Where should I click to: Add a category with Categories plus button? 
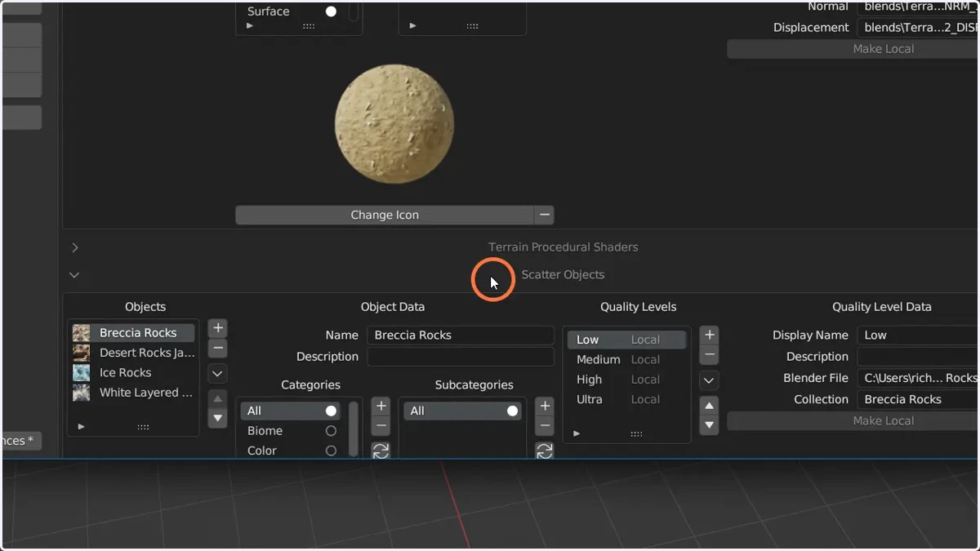(x=381, y=406)
